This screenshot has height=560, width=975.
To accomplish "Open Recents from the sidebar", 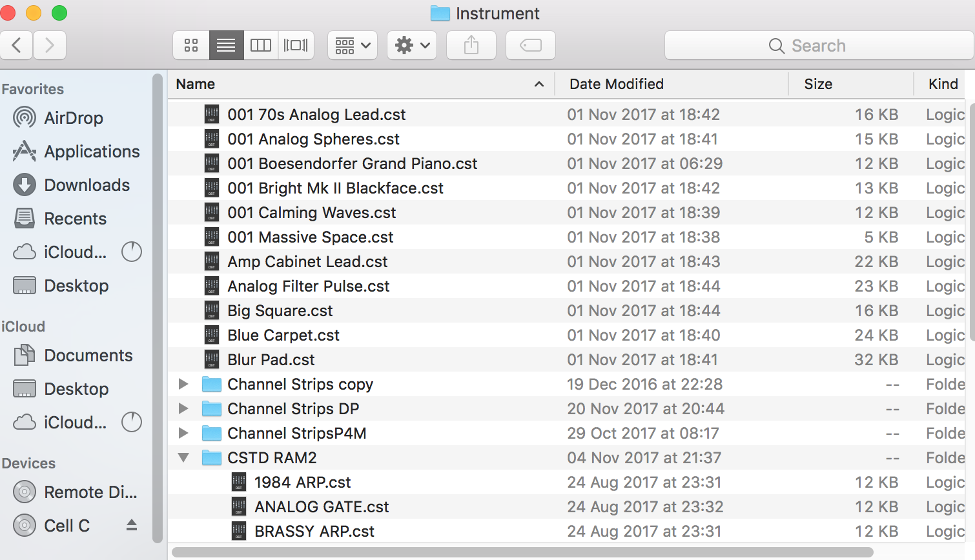I will tap(76, 218).
